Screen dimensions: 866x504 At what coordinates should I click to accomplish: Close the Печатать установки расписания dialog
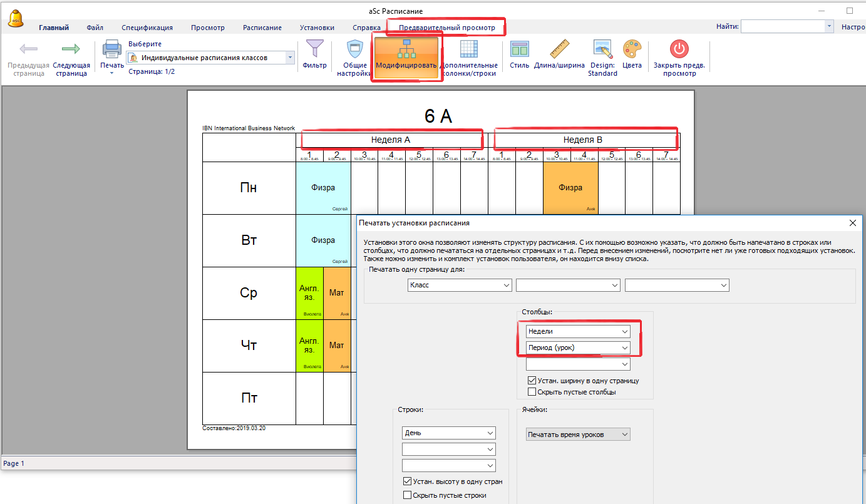(852, 223)
